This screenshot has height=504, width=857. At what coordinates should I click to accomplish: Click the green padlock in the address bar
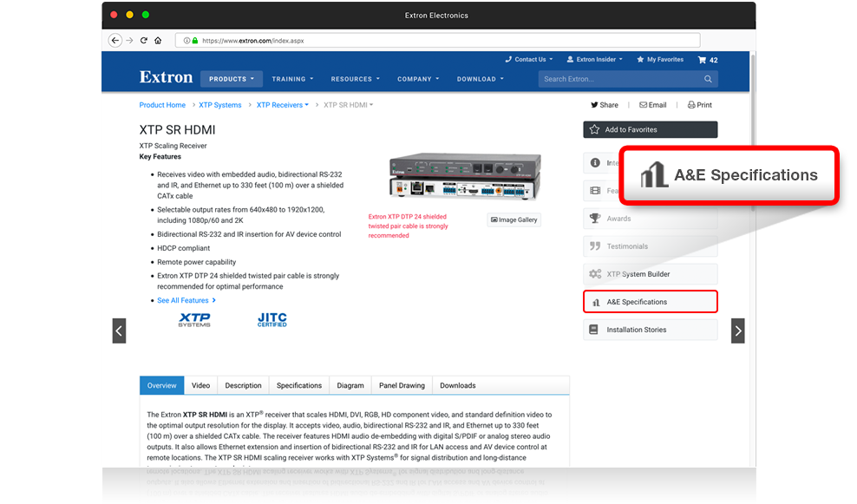coord(195,41)
